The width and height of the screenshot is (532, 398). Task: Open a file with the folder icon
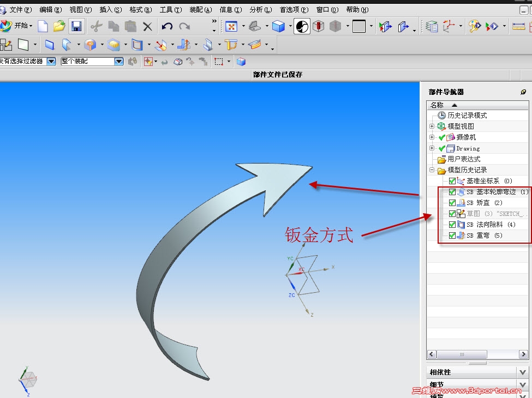59,26
